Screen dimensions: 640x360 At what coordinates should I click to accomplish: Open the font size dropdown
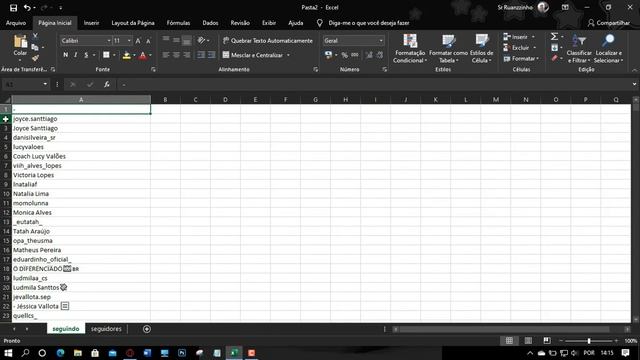129,41
